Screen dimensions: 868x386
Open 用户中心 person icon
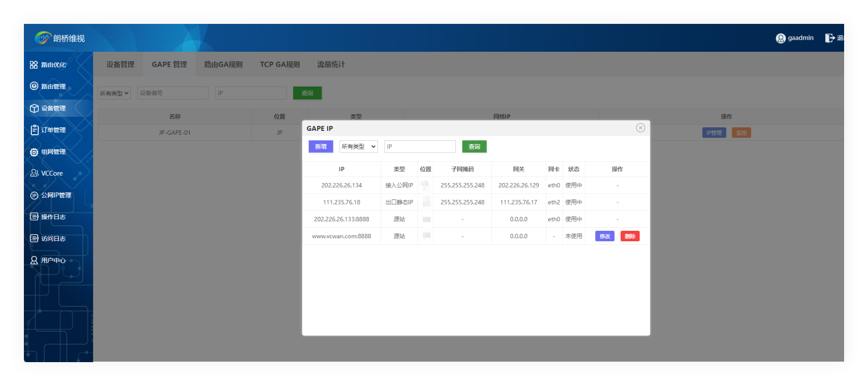click(x=34, y=260)
